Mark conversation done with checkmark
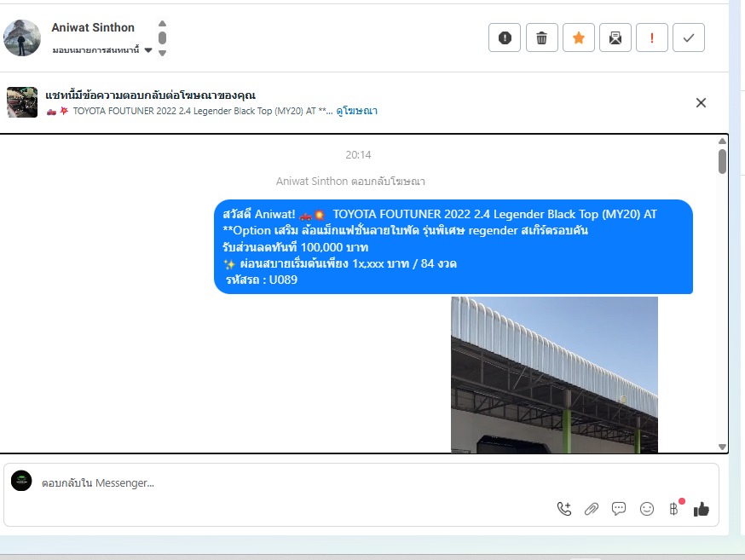The height and width of the screenshot is (560, 745). click(x=689, y=38)
